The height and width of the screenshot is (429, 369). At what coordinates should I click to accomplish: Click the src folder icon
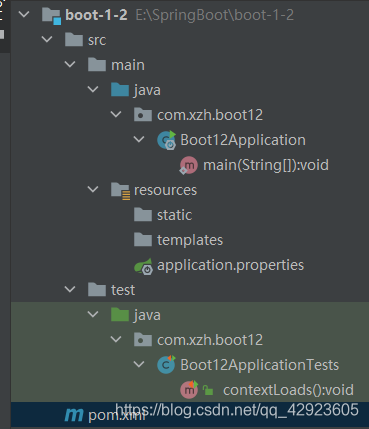point(74,40)
